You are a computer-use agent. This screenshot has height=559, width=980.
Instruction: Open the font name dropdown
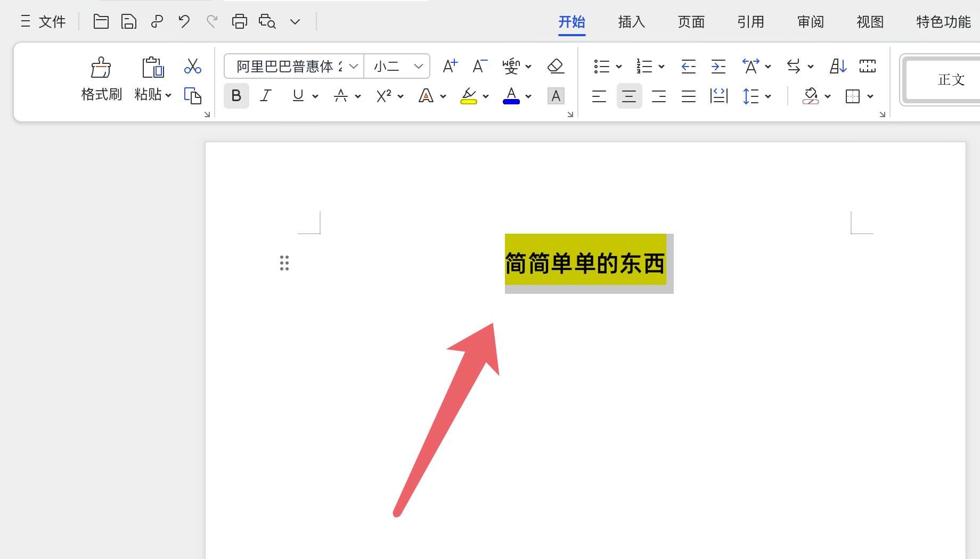[353, 66]
